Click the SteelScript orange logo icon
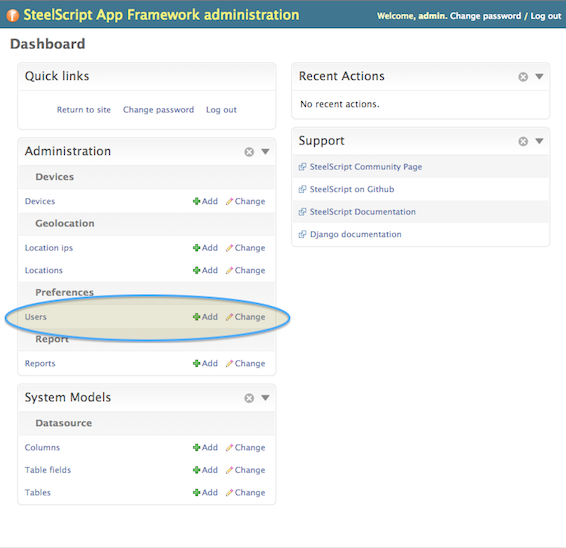Image resolution: width=566 pixels, height=548 pixels. point(13,16)
